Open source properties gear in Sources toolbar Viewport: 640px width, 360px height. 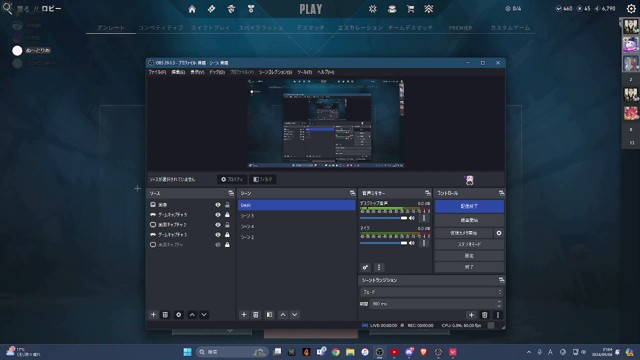[x=178, y=315]
